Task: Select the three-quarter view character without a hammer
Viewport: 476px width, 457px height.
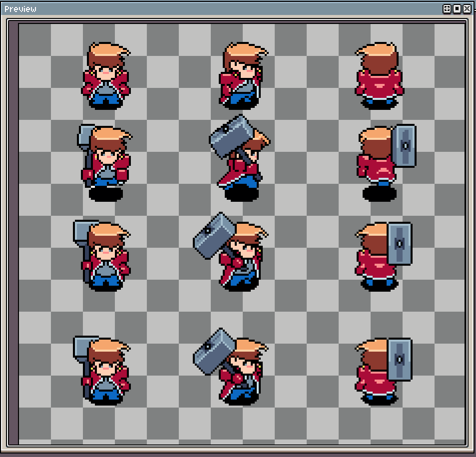Action: pos(243,76)
